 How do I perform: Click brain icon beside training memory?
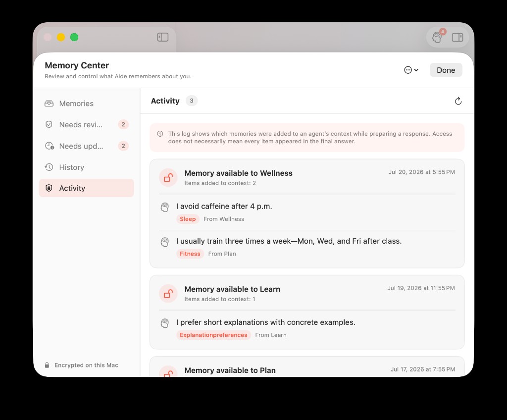164,242
